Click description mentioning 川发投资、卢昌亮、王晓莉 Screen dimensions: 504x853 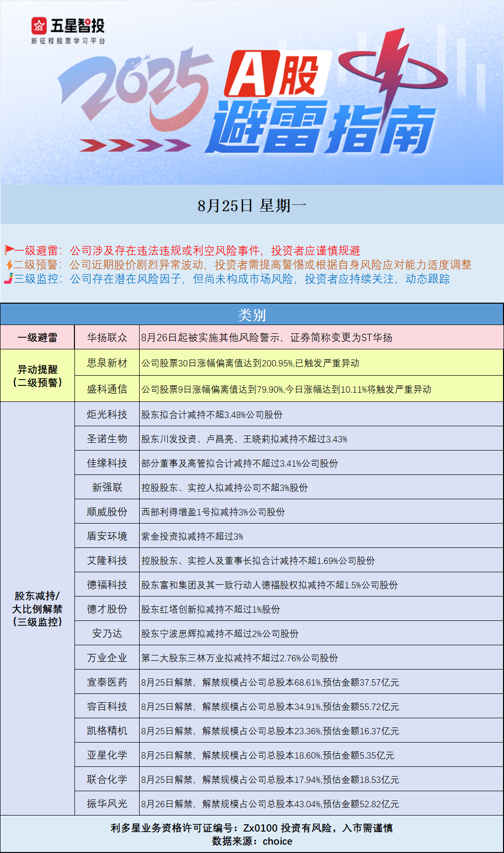point(244,439)
